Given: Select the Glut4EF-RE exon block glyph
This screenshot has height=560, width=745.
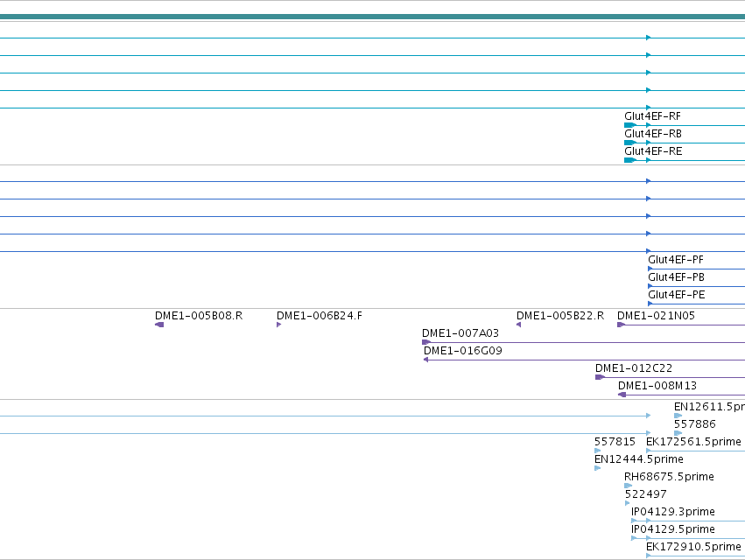Looking at the screenshot, I should click(x=630, y=160).
